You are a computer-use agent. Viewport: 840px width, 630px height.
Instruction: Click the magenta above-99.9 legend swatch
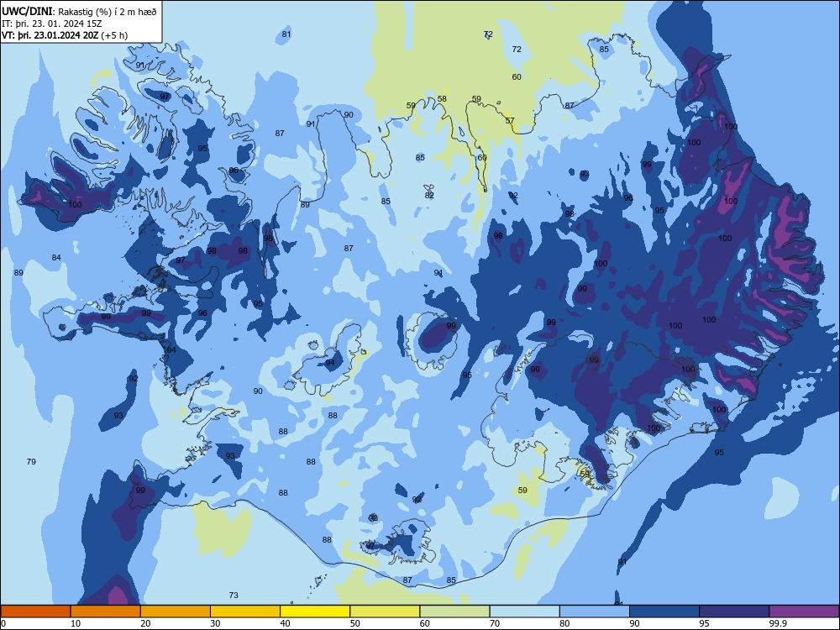pos(804,612)
